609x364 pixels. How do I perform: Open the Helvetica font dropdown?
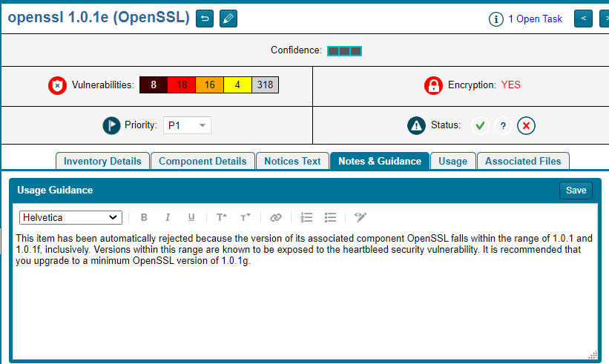(x=70, y=217)
